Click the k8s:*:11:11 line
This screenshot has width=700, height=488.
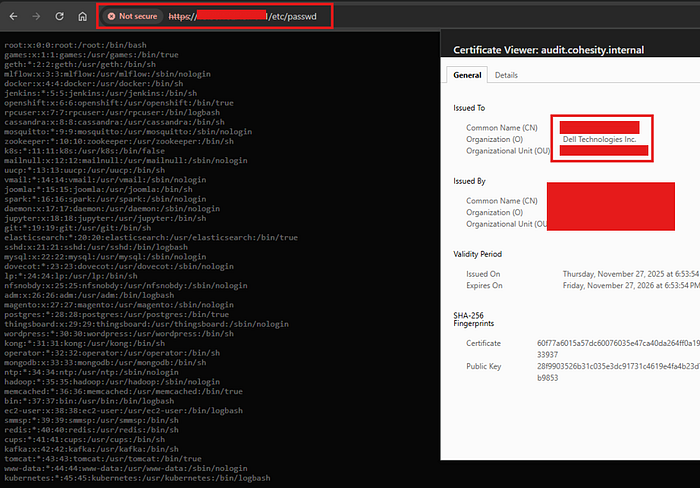click(84, 151)
